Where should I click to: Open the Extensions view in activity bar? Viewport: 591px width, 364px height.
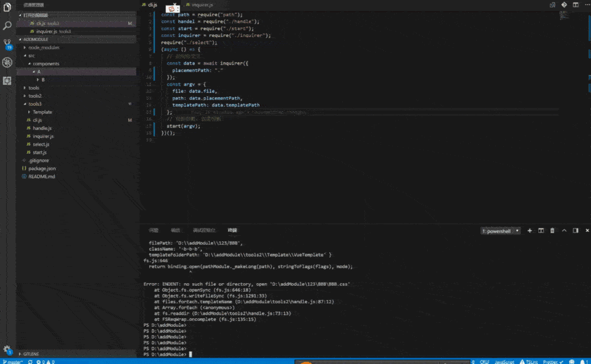coord(7,81)
